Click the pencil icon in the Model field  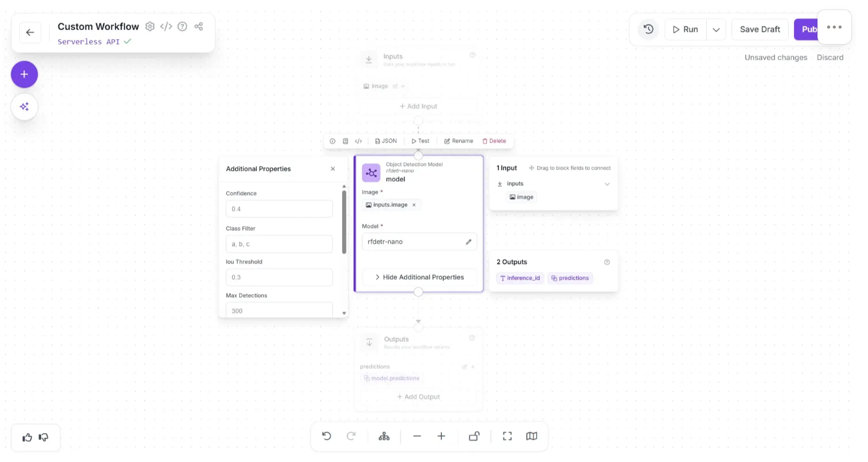click(468, 242)
